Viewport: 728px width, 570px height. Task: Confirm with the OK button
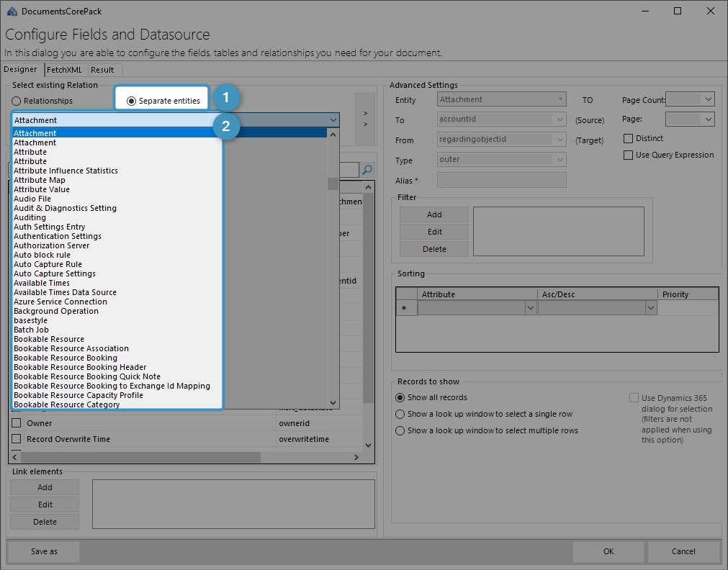pos(608,551)
